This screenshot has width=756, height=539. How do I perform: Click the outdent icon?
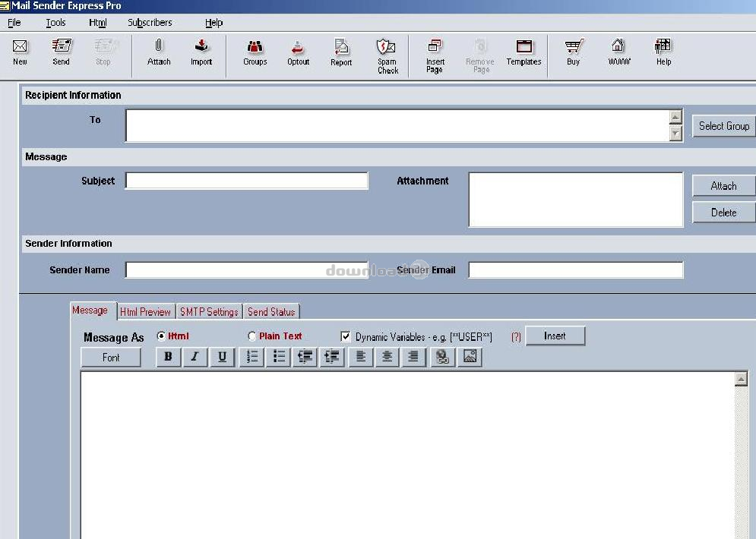click(305, 357)
